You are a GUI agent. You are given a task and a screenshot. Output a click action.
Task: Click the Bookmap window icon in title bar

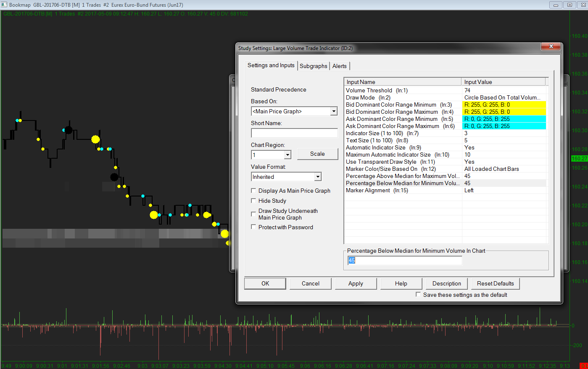4,5
